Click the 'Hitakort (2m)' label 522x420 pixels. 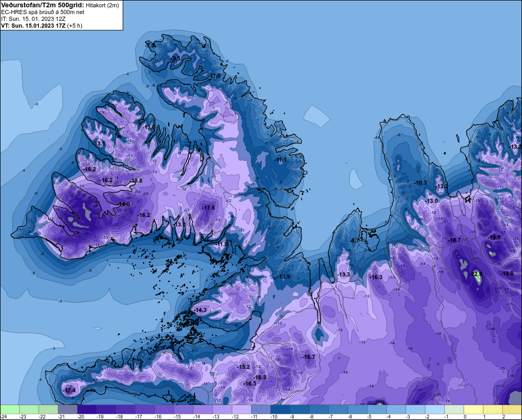102,5
